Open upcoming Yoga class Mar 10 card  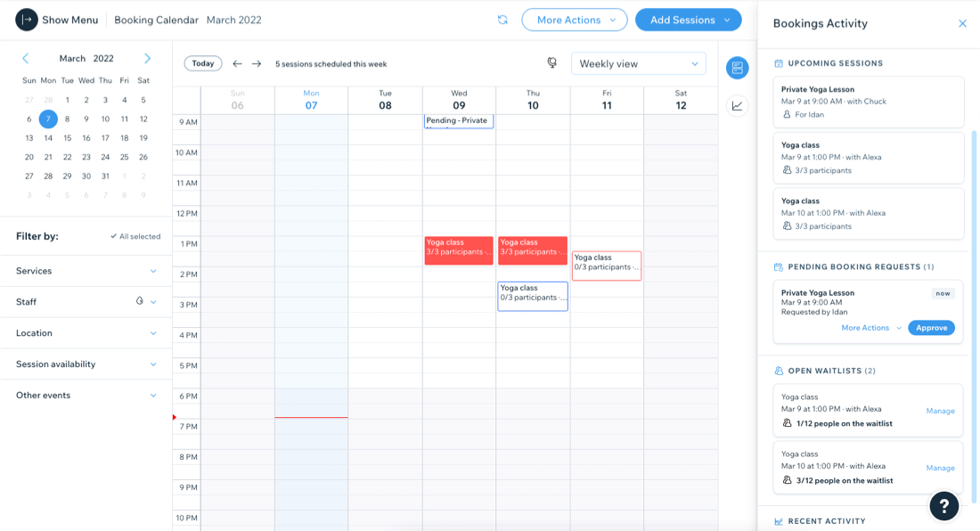point(868,214)
